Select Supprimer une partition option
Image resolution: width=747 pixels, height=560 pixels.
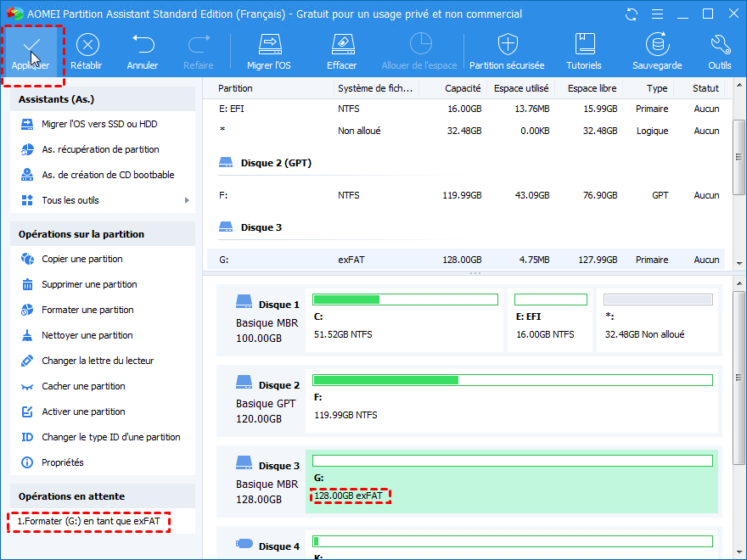click(x=89, y=285)
